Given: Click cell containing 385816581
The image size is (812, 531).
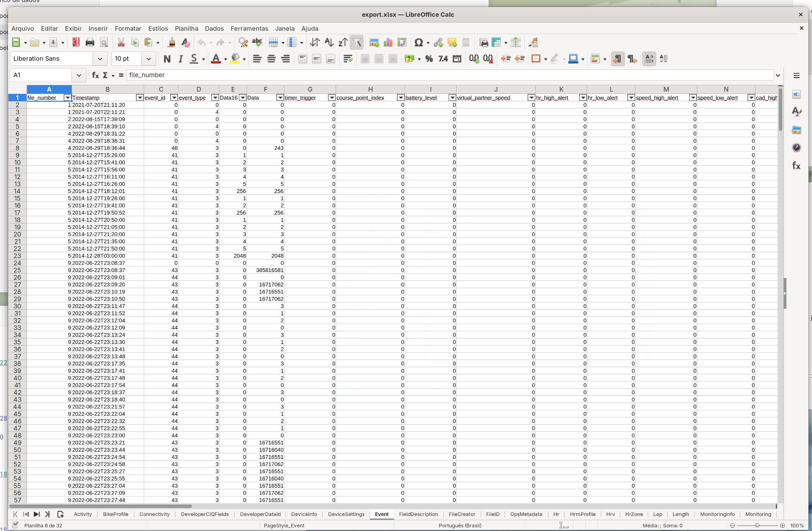Looking at the screenshot, I should pos(265,270).
